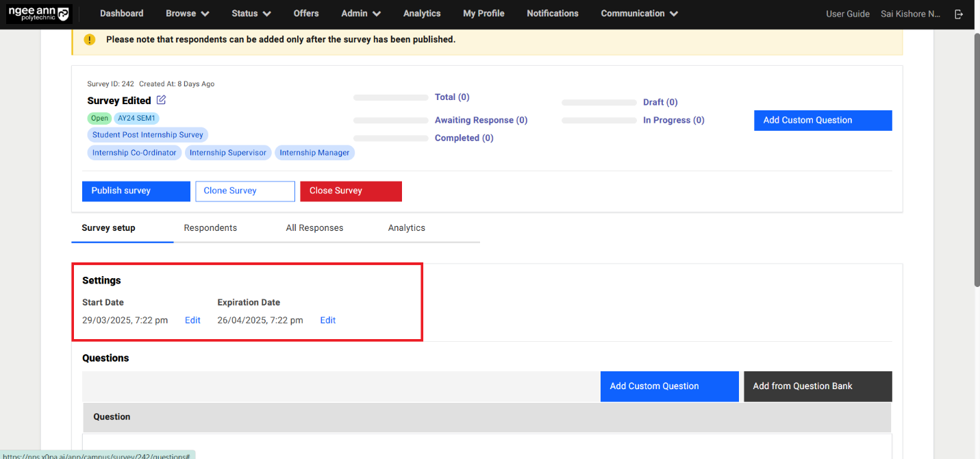Click the edit pencil beside Survey Edited
The image size is (980, 459).
click(162, 100)
